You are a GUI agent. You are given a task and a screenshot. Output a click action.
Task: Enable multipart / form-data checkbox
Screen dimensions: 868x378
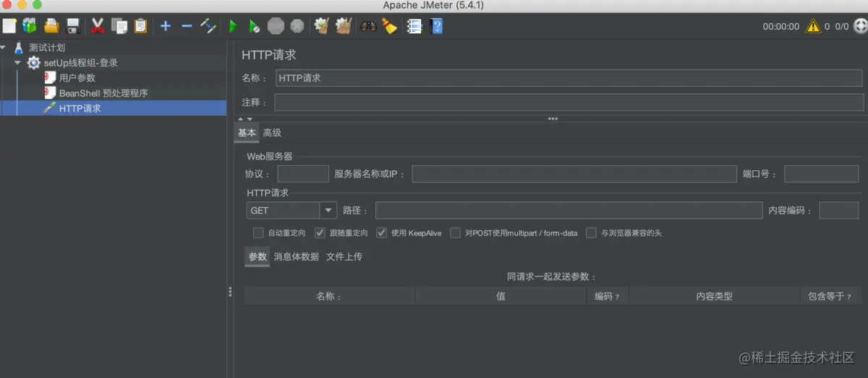(455, 233)
